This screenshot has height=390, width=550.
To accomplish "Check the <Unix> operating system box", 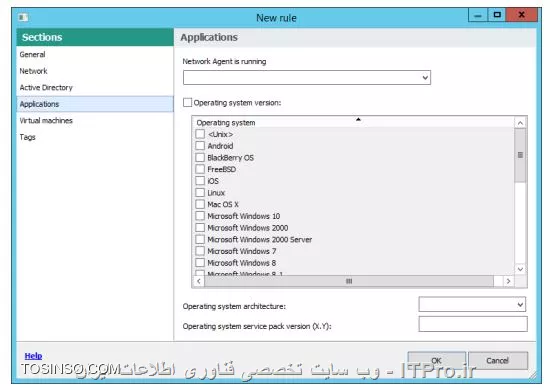I will [x=200, y=134].
